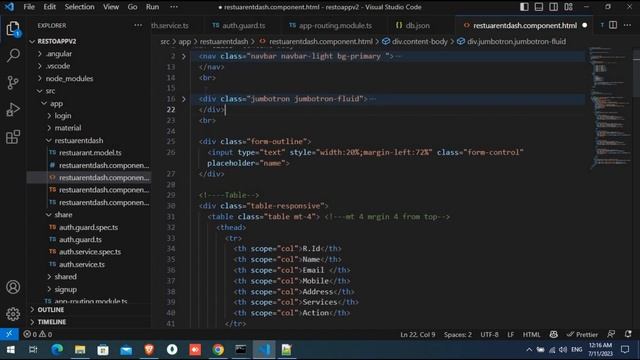Open Source Control view
The width and height of the screenshot is (640, 360).
tap(13, 82)
